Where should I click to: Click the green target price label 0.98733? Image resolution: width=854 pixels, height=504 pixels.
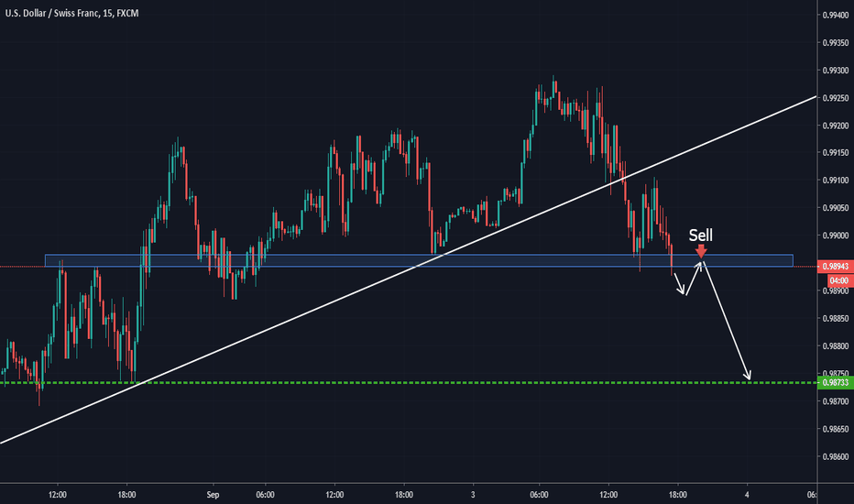click(835, 382)
